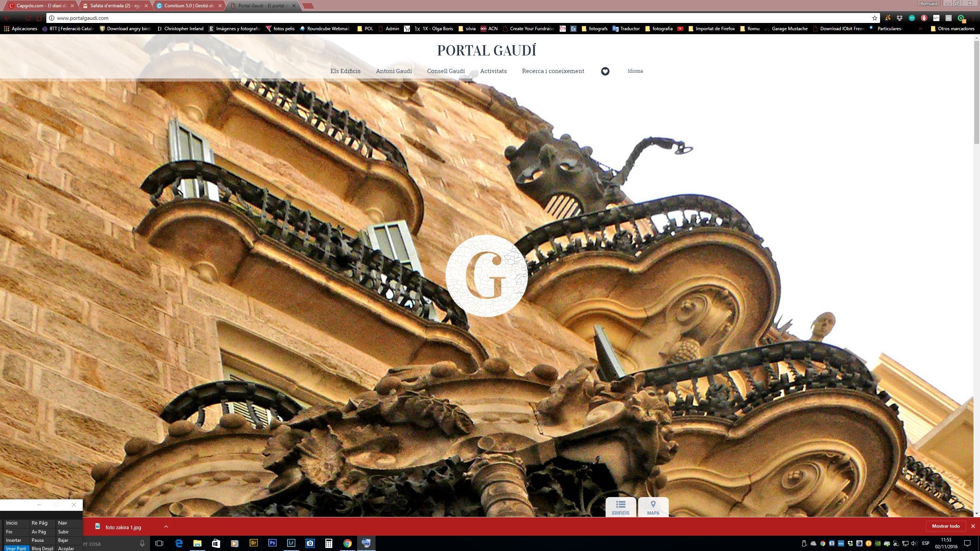Open the Edificis list tab button
980x551 pixels.
[x=621, y=507]
